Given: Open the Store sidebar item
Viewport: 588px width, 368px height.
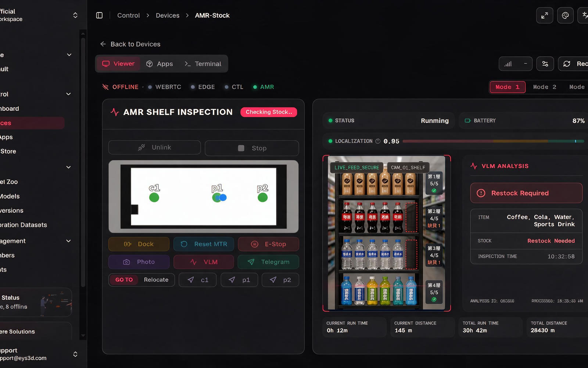Looking at the screenshot, I should point(8,151).
